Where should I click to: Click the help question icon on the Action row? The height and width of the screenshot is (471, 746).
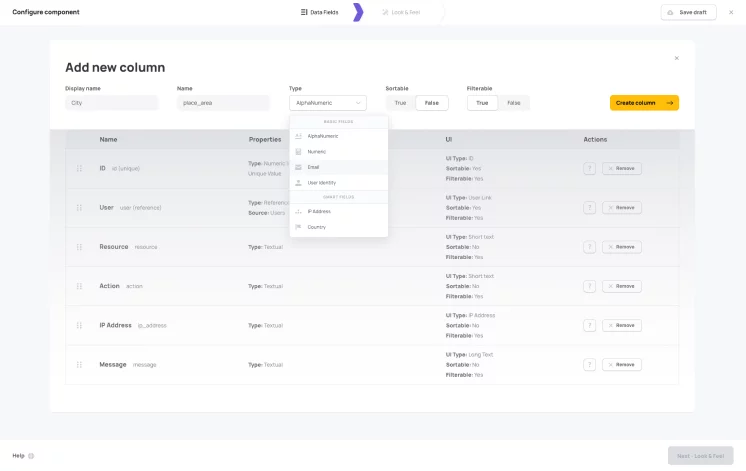click(x=589, y=286)
